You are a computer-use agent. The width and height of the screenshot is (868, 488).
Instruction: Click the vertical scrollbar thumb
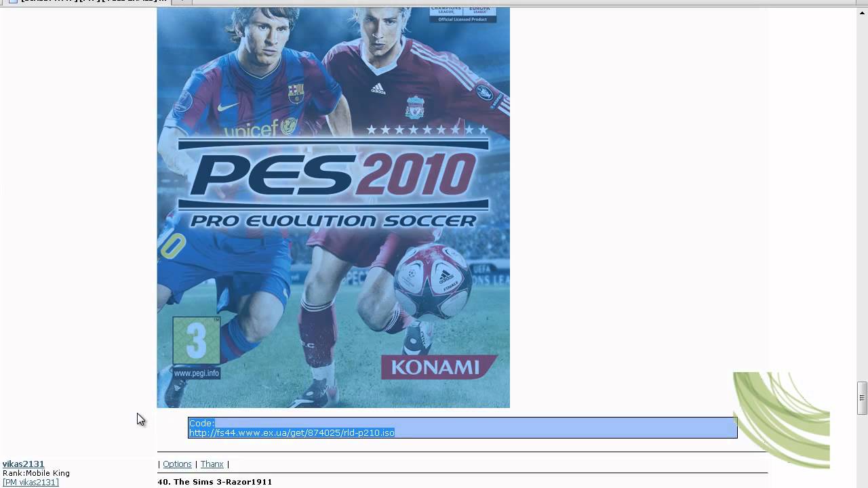862,398
